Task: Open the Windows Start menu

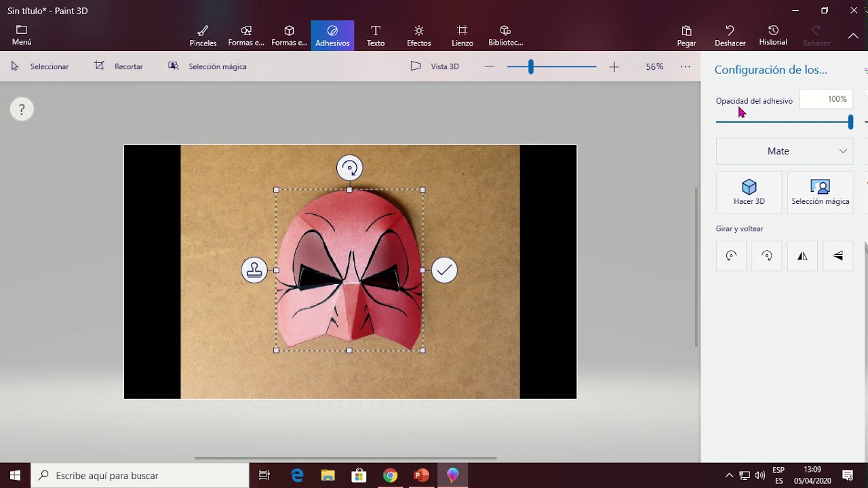Action: click(x=16, y=475)
